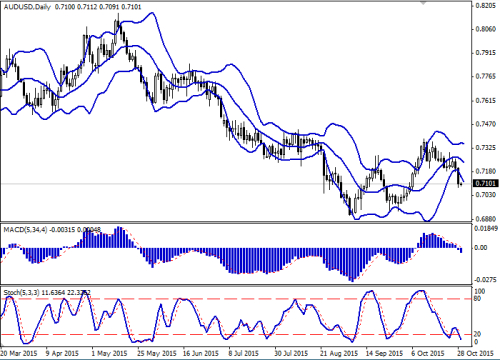Image resolution: width=500 pixels, height=360 pixels.
Task: Click the chart shift triangle marker at top
Action: [x=423, y=3]
